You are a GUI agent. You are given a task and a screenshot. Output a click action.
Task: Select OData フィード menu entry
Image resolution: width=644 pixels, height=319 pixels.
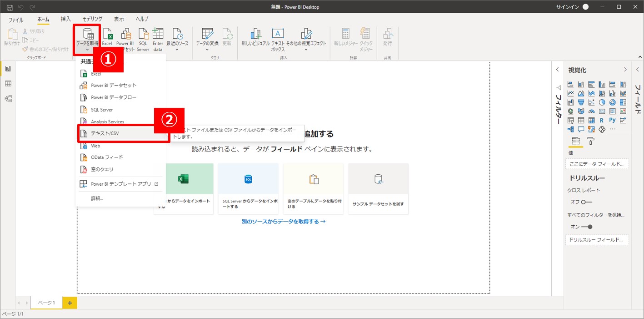coord(107,157)
